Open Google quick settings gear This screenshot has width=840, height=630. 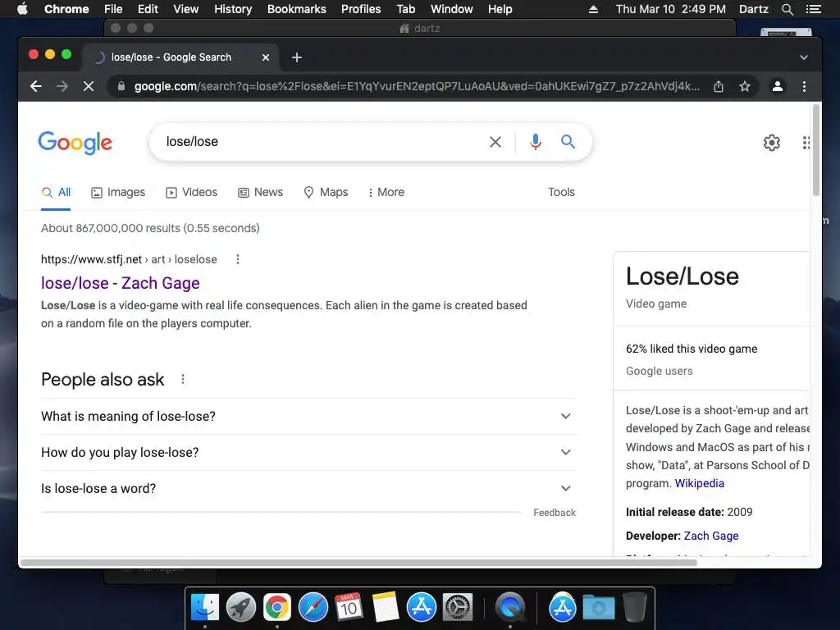point(771,143)
